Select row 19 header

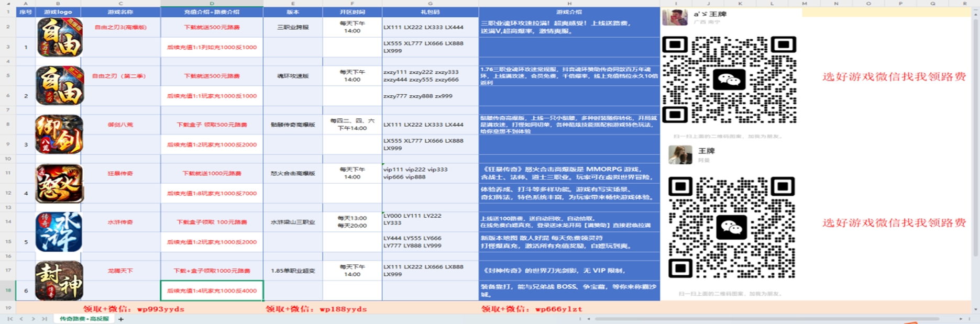tap(8, 308)
